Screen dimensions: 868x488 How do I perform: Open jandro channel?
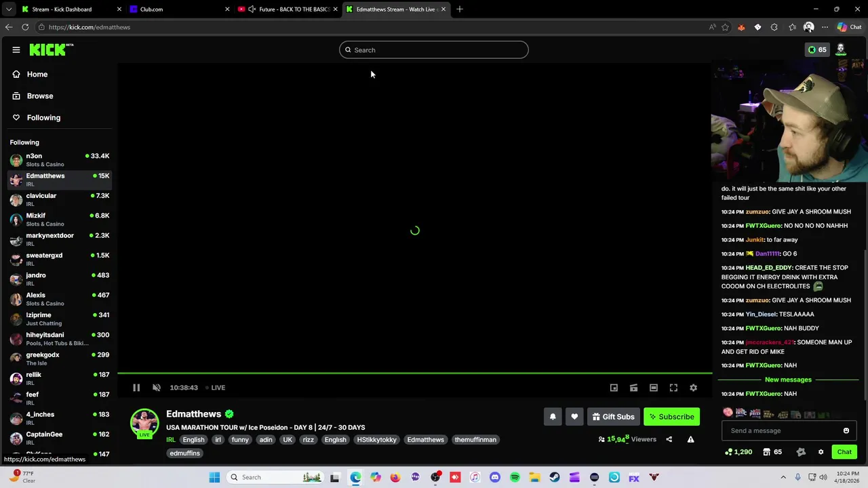click(60, 279)
